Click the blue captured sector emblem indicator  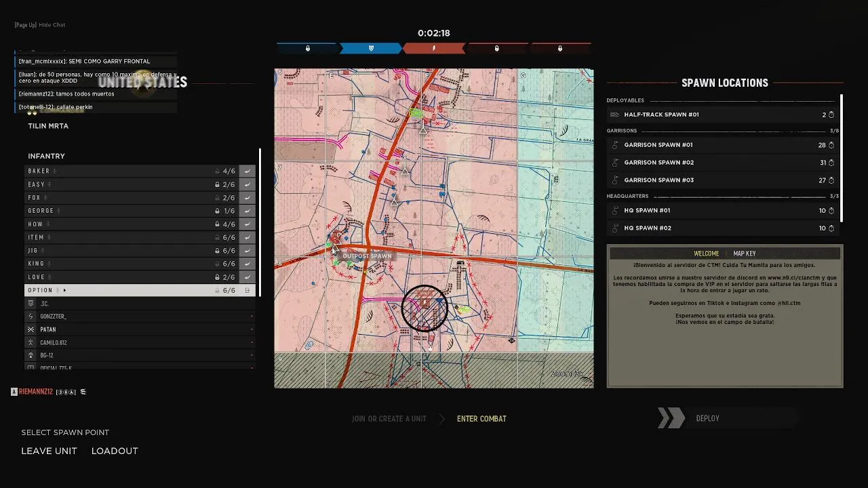click(371, 48)
